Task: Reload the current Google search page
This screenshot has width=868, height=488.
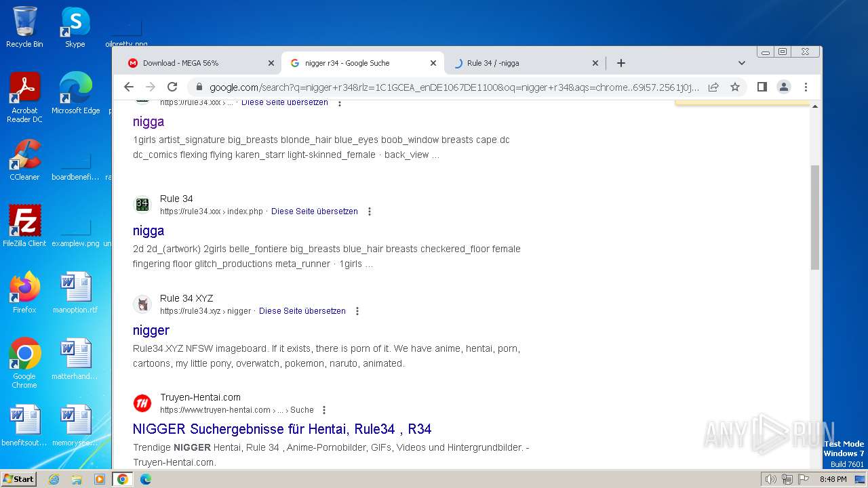Action: point(172,87)
